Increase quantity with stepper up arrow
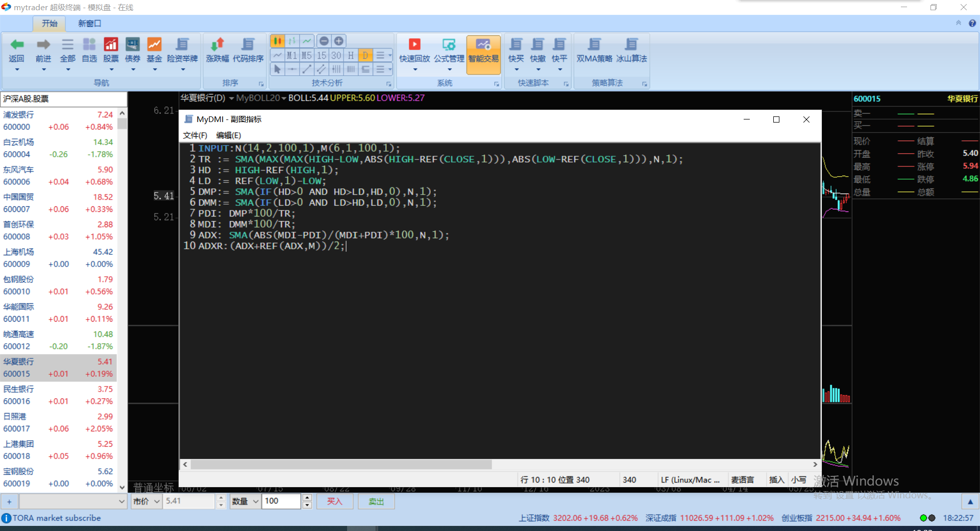This screenshot has width=980, height=531. tap(307, 498)
